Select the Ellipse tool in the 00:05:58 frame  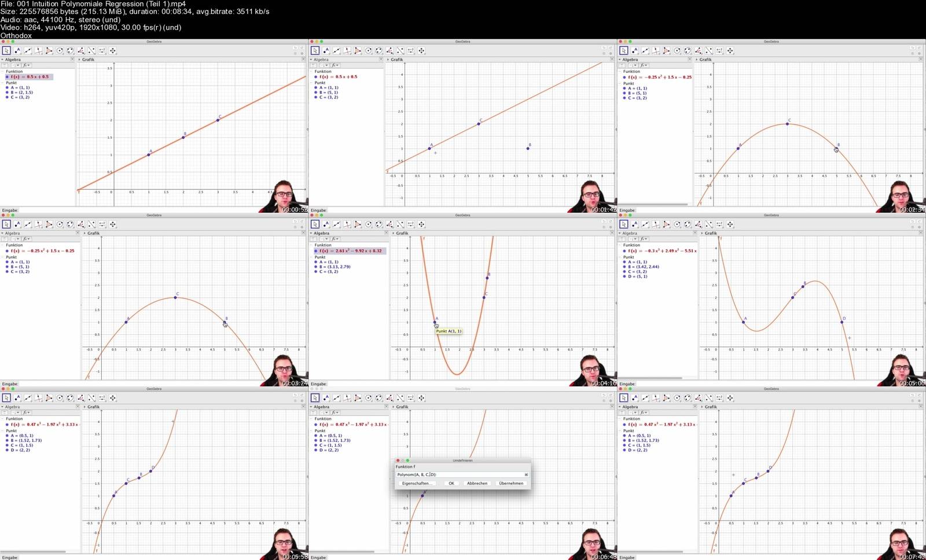coord(70,398)
